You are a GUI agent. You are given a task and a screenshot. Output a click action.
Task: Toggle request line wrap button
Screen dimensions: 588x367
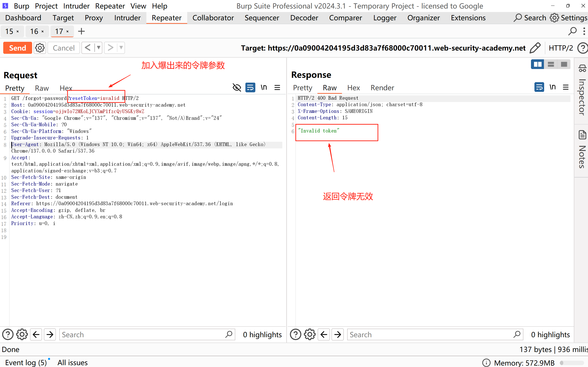(x=250, y=87)
